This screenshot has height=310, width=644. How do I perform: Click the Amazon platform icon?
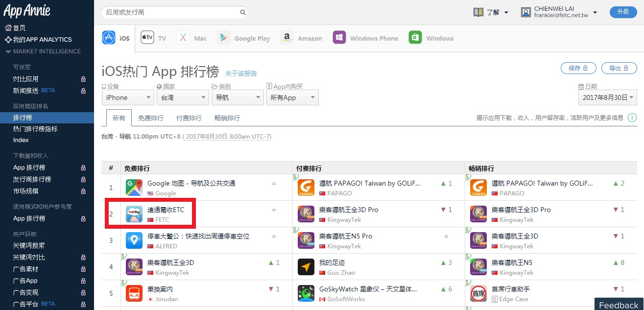(x=286, y=37)
